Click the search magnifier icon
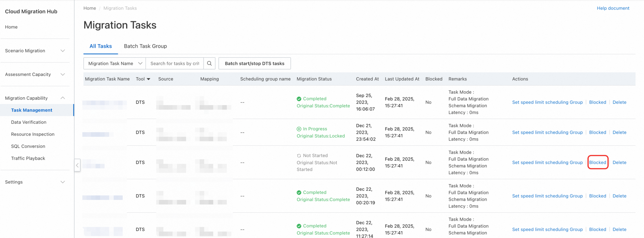The width and height of the screenshot is (644, 238). point(209,63)
